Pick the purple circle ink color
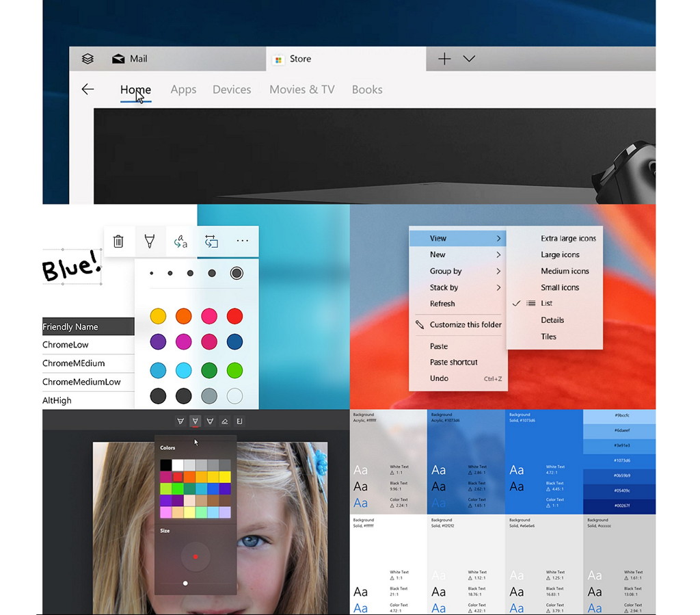 (x=158, y=342)
